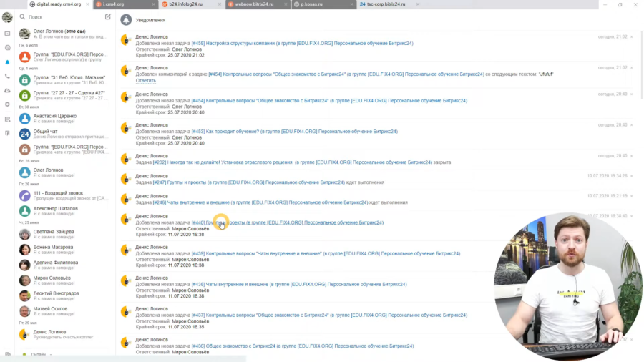The image size is (644, 362).
Task: Open task link #440 Группы и проекты
Action: coord(288,222)
